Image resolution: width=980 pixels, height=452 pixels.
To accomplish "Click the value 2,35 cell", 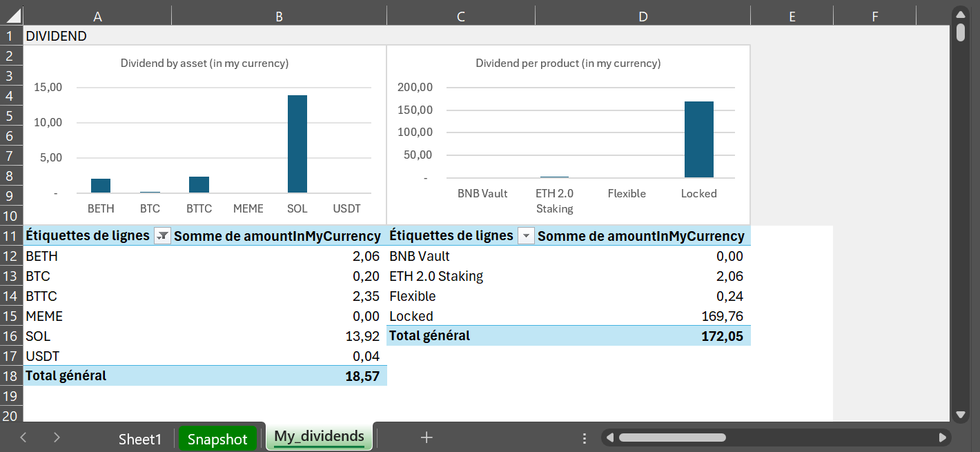I will pyautogui.click(x=279, y=296).
